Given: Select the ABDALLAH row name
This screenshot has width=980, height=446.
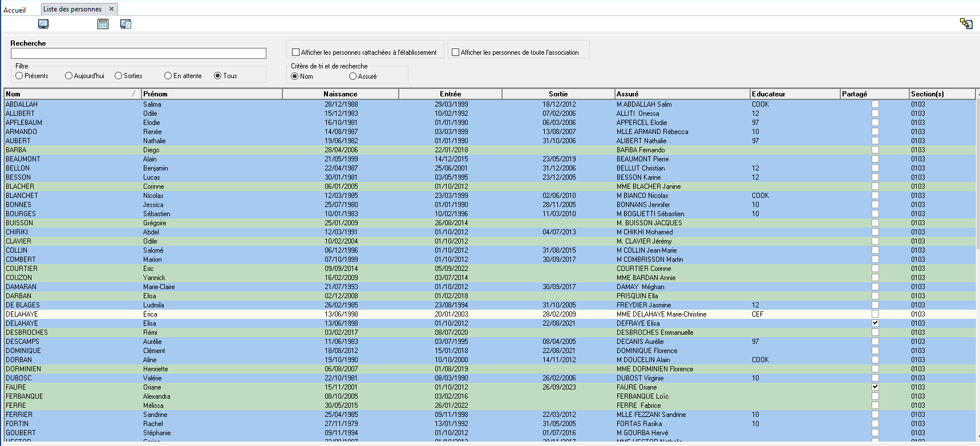Looking at the screenshot, I should pyautogui.click(x=22, y=104).
